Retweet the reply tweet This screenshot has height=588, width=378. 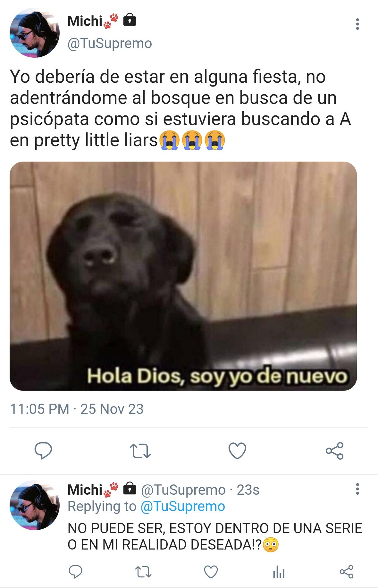click(143, 572)
